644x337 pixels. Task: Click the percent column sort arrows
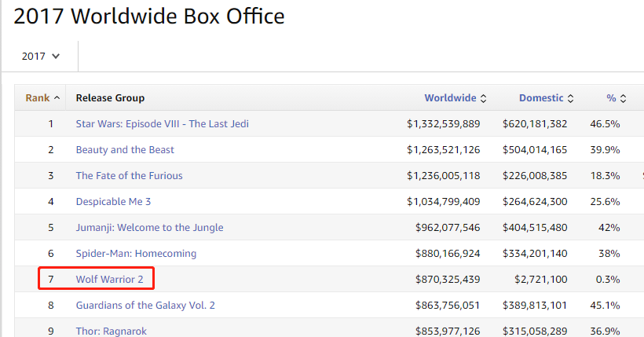(623, 98)
